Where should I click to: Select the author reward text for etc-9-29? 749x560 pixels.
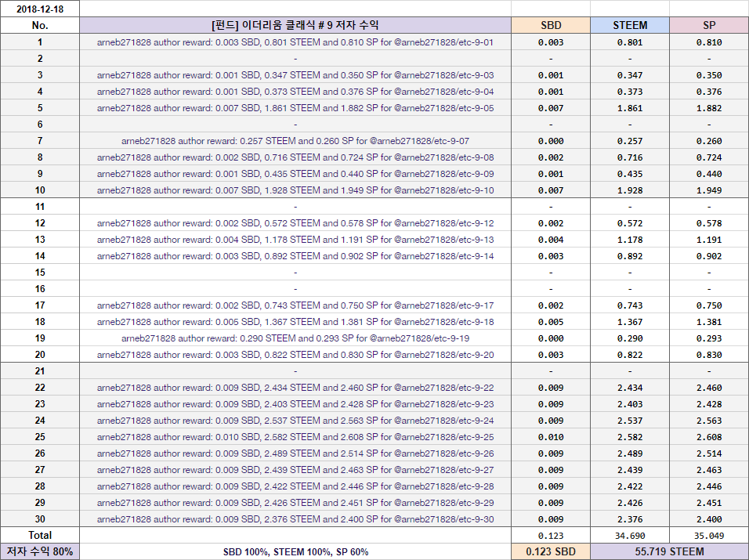click(295, 503)
